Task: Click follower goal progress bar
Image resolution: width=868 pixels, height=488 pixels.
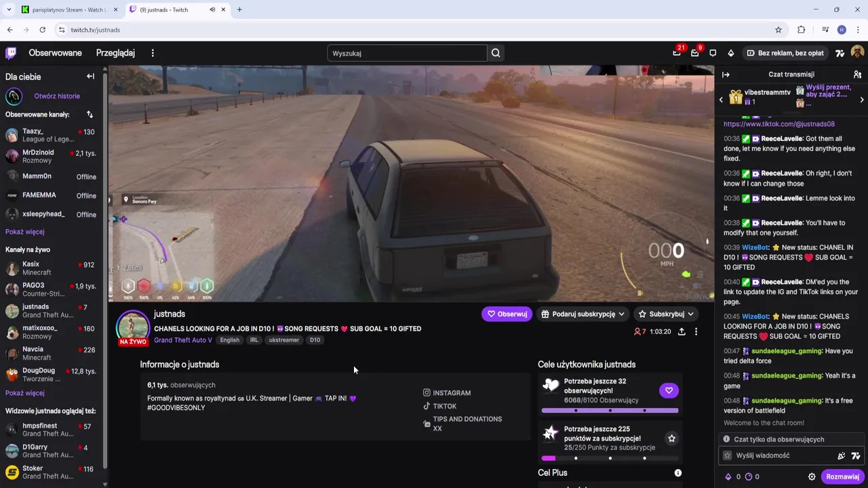Action: (610, 410)
